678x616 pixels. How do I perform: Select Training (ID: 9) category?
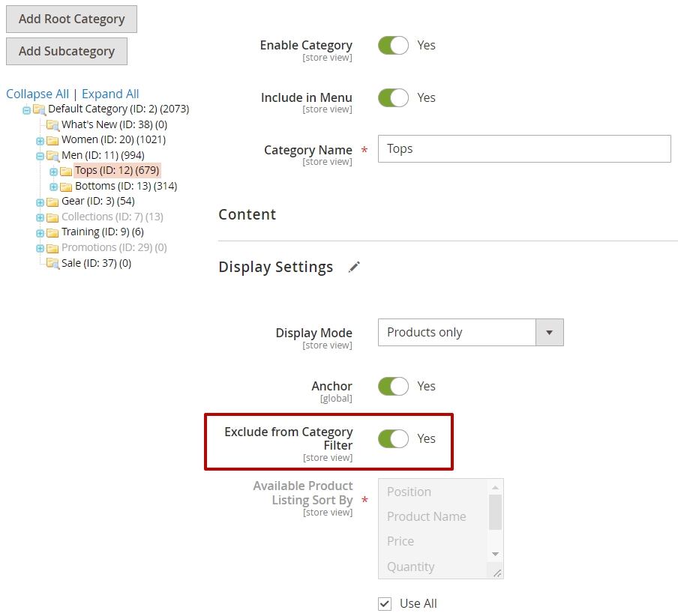point(103,232)
